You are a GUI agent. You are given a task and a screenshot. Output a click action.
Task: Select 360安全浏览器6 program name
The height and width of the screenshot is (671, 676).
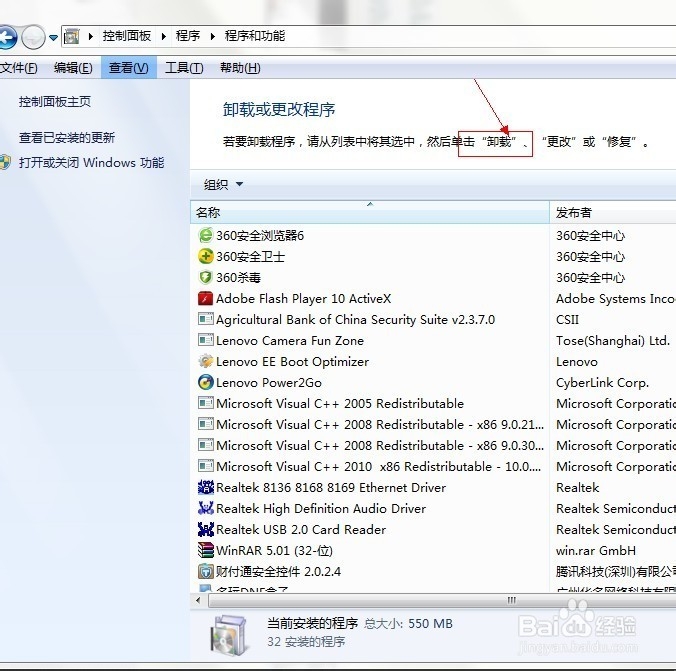[260, 235]
